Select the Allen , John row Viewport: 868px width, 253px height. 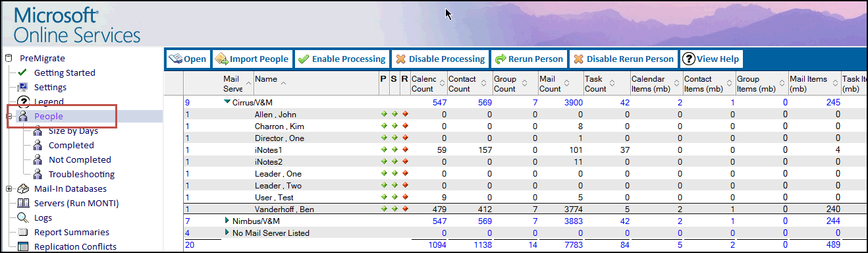(x=525, y=114)
